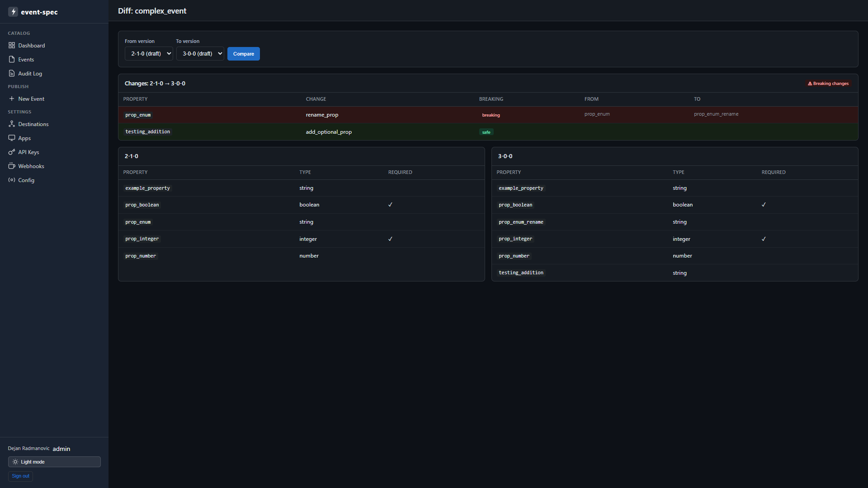Image resolution: width=868 pixels, height=488 pixels.
Task: Toggle Light mode switch
Action: pos(54,462)
